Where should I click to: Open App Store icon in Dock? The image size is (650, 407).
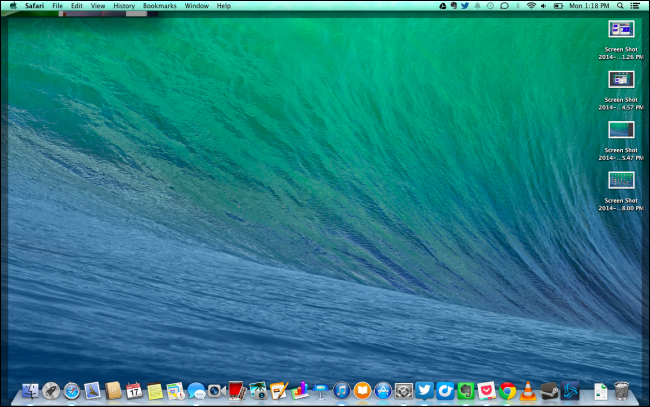click(x=383, y=391)
